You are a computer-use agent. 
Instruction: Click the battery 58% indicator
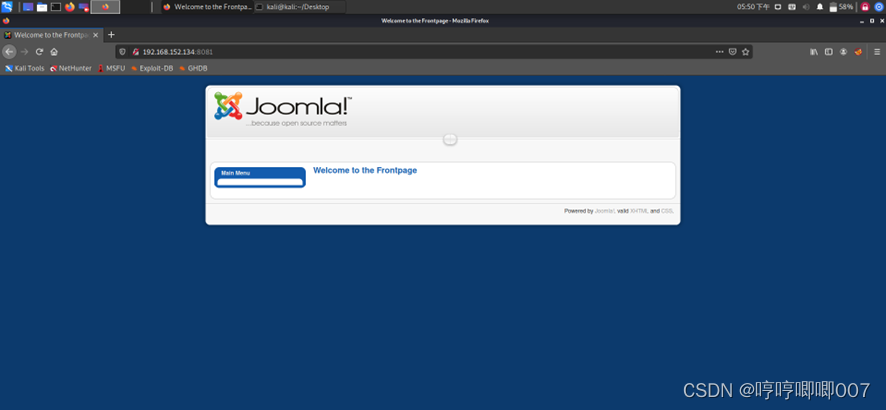[841, 7]
